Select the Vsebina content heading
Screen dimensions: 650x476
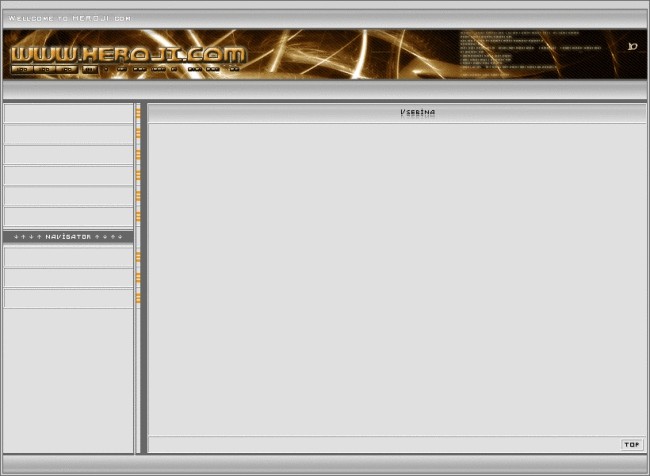pos(417,112)
